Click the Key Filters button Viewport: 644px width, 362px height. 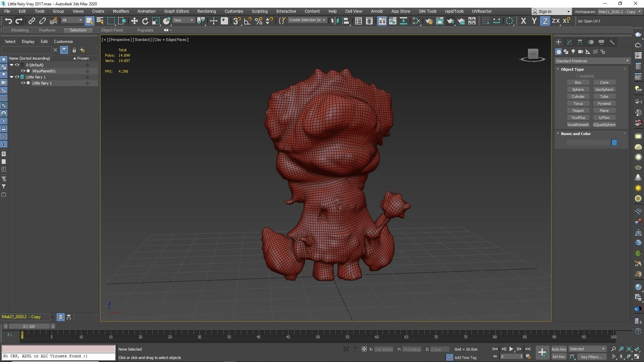click(591, 357)
